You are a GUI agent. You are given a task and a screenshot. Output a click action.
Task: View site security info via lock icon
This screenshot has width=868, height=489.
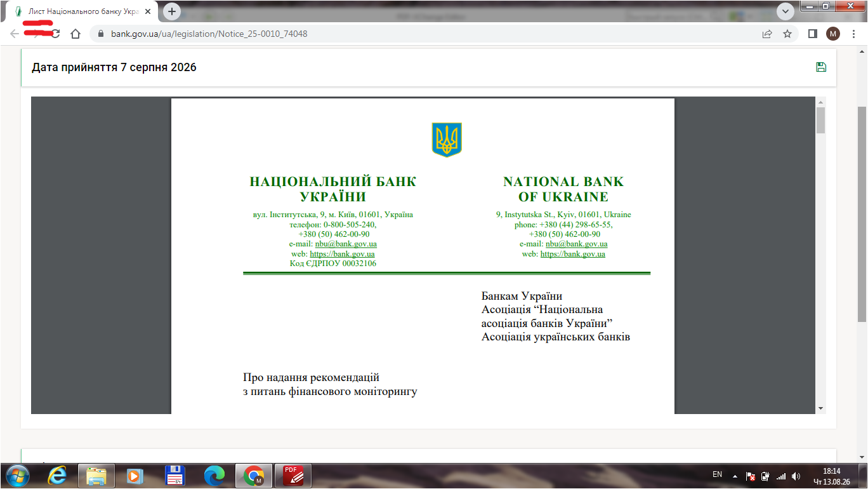[100, 34]
